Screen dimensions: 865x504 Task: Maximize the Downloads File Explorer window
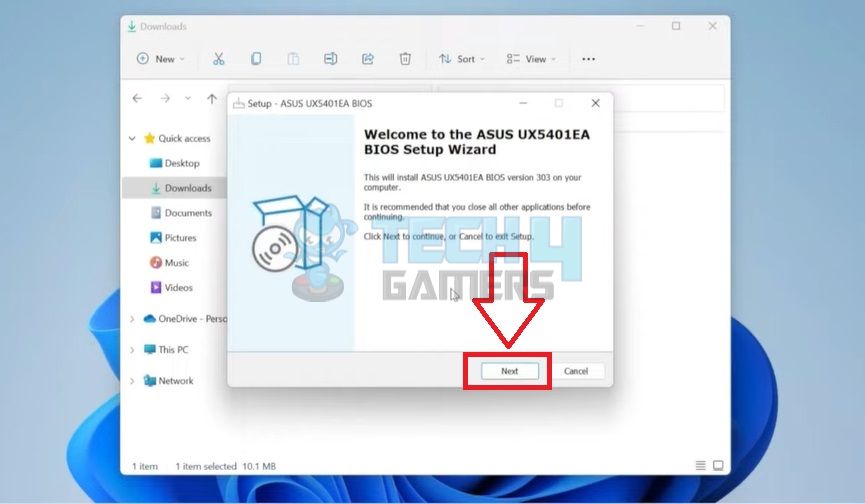(x=676, y=26)
